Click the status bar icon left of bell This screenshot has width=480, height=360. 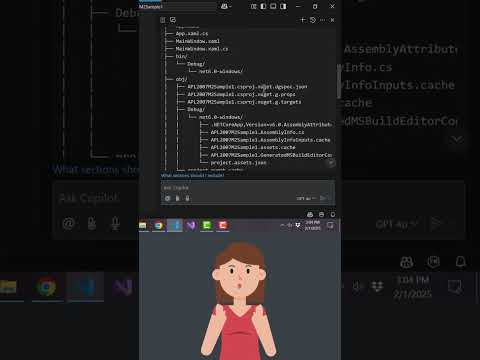point(321,215)
